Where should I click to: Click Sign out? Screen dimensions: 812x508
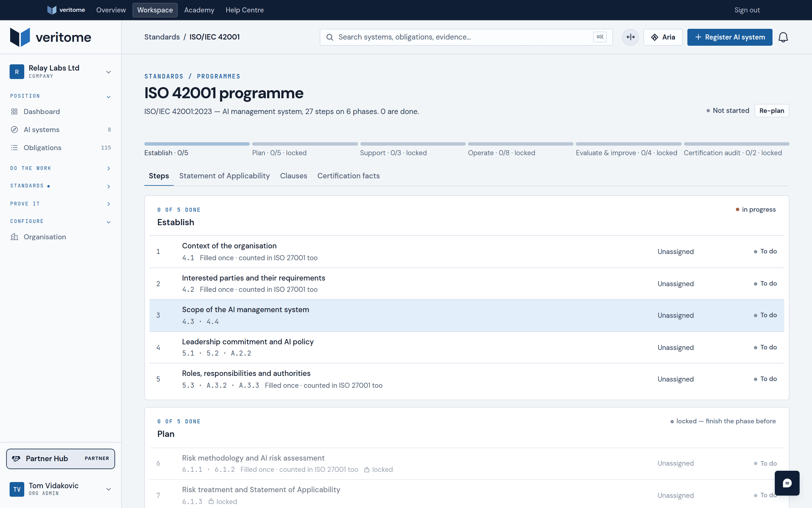[x=747, y=10]
